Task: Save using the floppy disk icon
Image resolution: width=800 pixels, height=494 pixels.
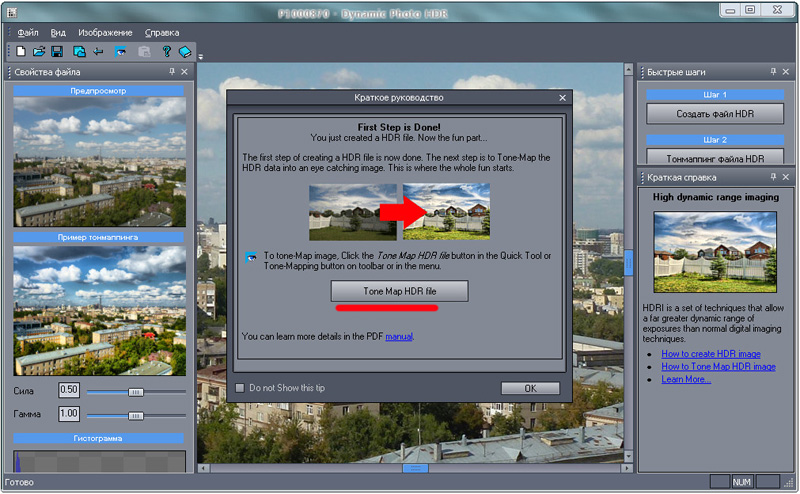Action: coord(57,52)
